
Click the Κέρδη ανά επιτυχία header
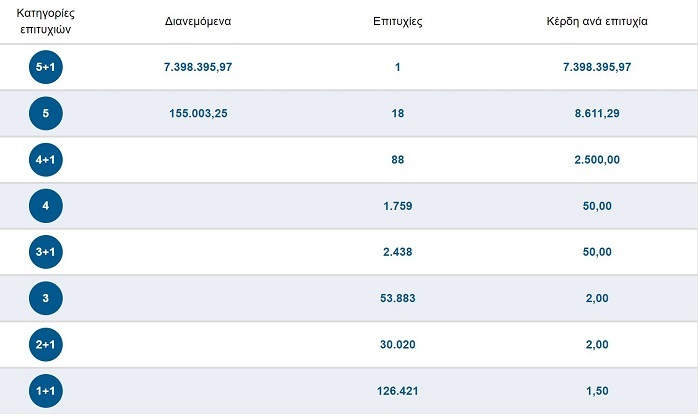pyautogui.click(x=598, y=22)
